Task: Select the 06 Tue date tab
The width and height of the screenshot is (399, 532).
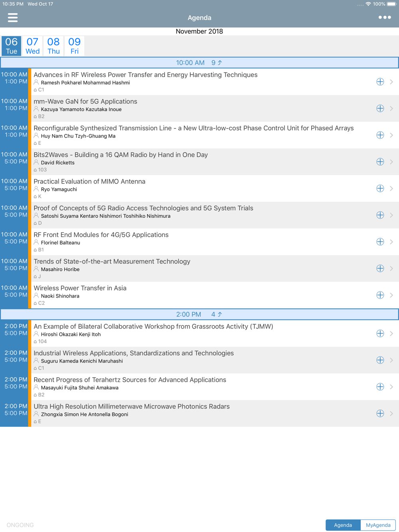Action: pos(12,46)
